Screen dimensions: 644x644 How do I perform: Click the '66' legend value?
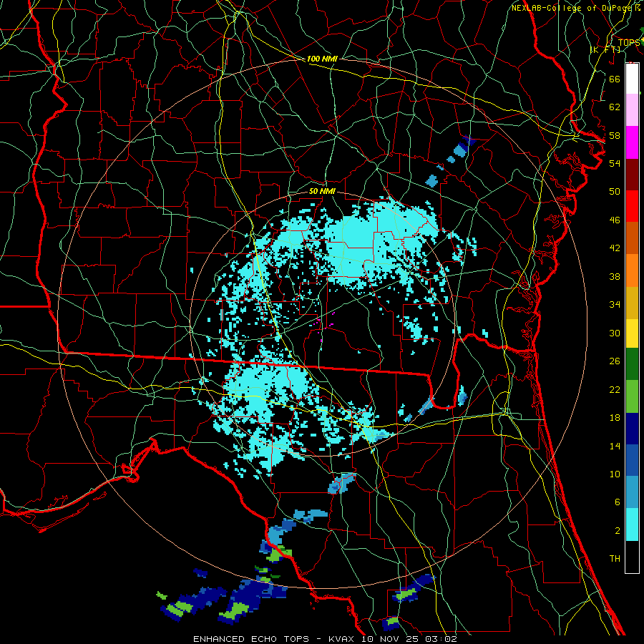click(615, 79)
